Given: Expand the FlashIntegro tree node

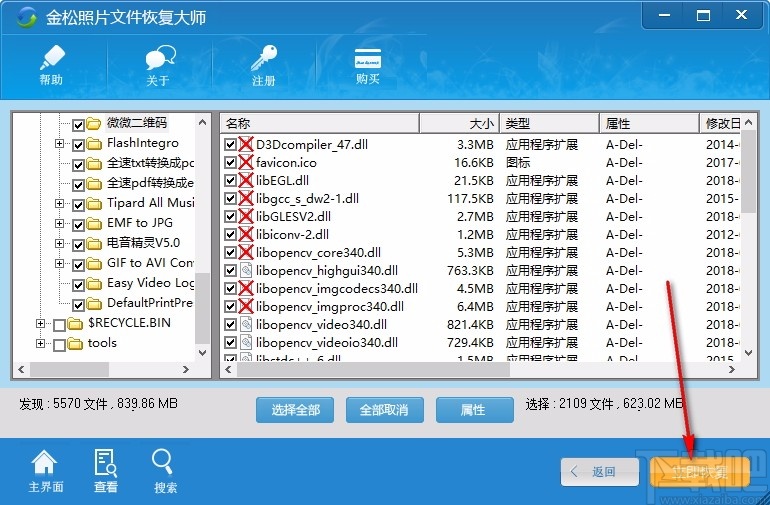Looking at the screenshot, I should 59,143.
